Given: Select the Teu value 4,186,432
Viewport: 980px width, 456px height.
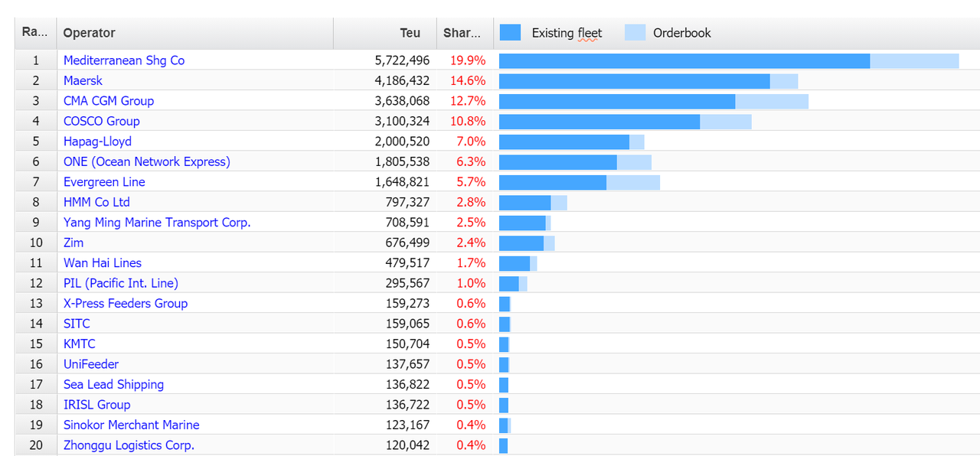Looking at the screenshot, I should 402,80.
